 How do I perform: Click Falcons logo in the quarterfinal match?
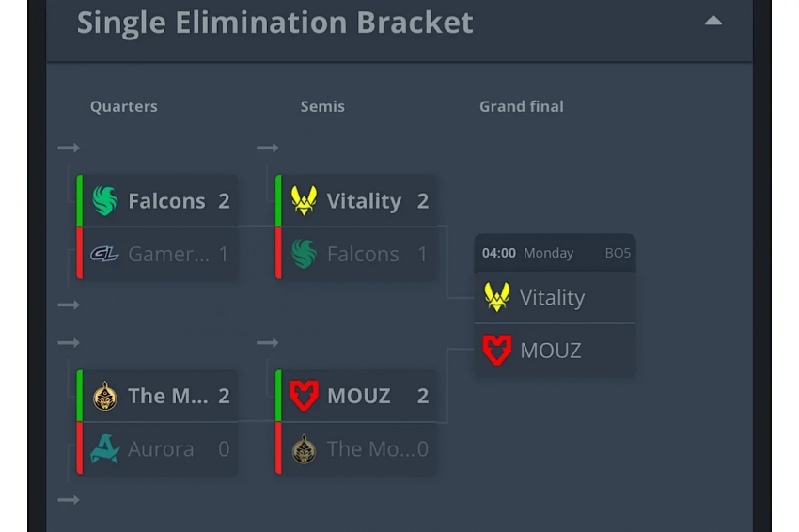click(x=104, y=201)
